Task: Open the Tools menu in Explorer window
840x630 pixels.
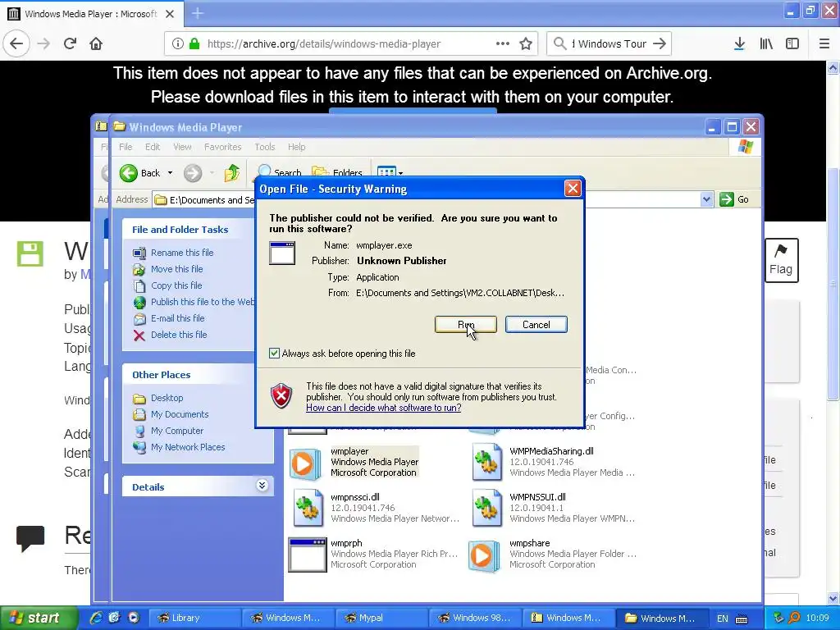Action: [x=265, y=147]
